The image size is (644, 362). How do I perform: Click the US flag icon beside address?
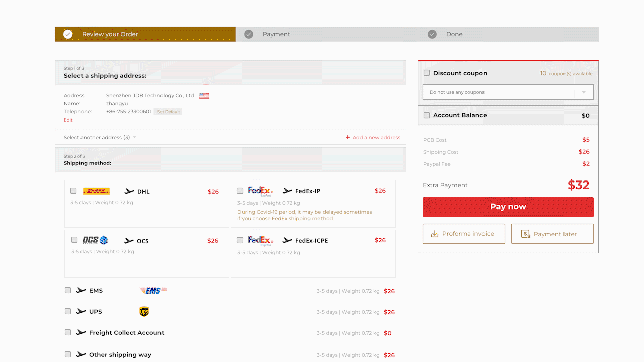click(204, 96)
